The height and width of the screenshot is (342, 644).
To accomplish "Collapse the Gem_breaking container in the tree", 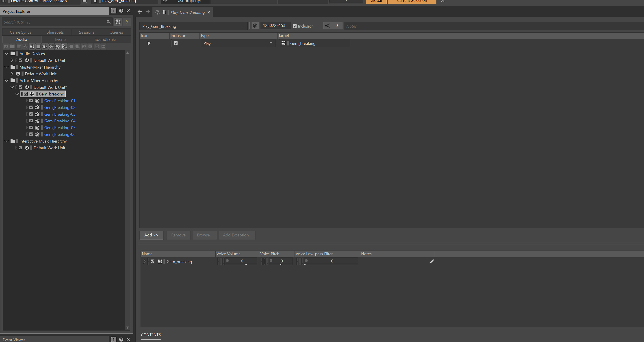I will click(17, 94).
